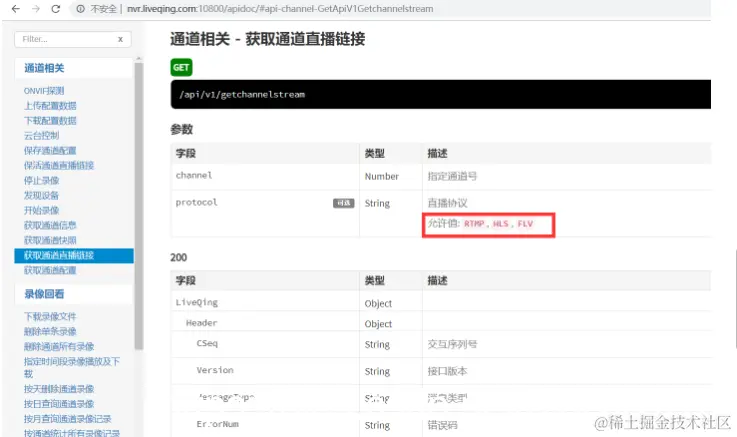Image resolution: width=737 pixels, height=437 pixels.
Task: Click the 200 response heading
Action: point(179,258)
